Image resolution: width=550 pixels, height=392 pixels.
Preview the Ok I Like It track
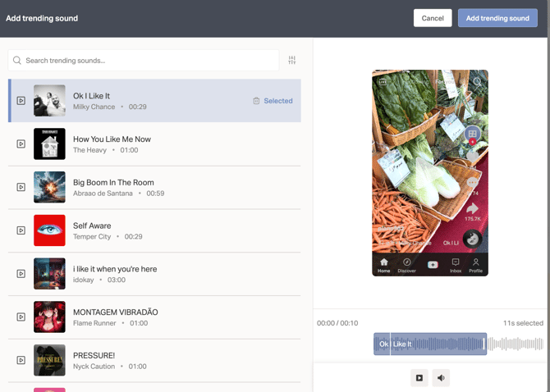pyautogui.click(x=21, y=101)
